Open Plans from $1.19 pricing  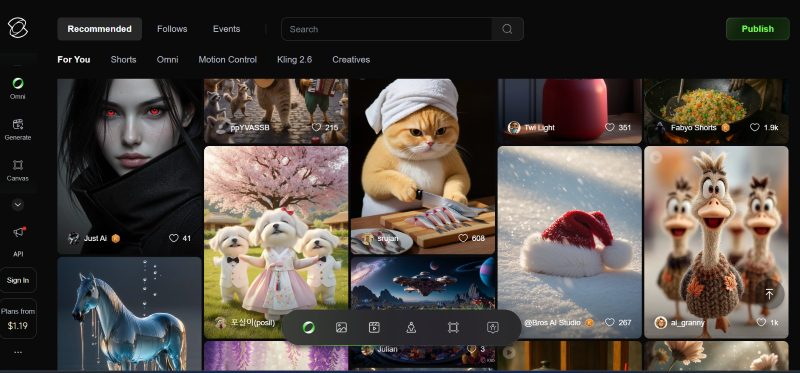pos(18,318)
